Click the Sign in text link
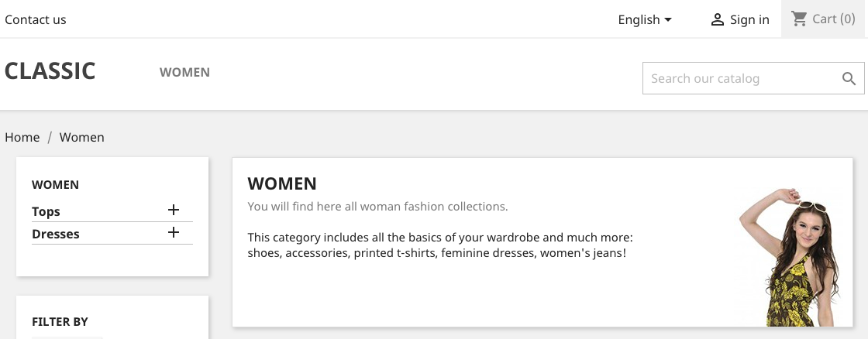868x339 pixels. tap(749, 20)
